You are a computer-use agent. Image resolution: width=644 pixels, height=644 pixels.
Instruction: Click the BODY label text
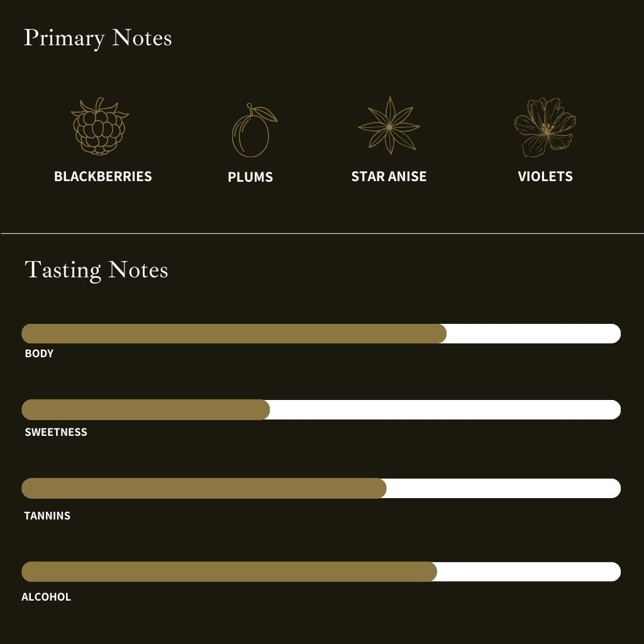39,353
